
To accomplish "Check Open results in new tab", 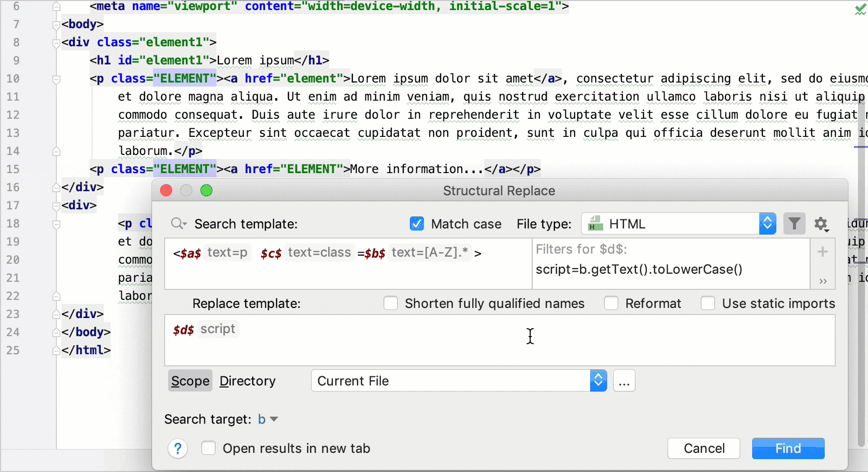I will pyautogui.click(x=208, y=448).
